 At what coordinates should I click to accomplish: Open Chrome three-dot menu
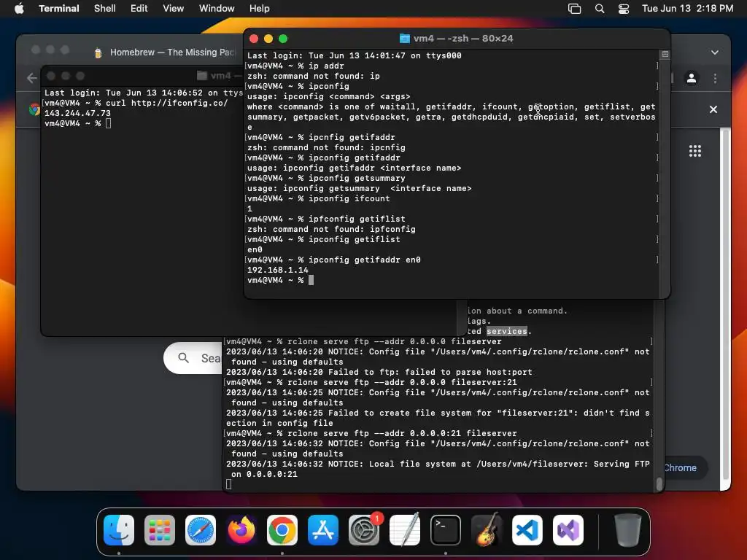[715, 78]
